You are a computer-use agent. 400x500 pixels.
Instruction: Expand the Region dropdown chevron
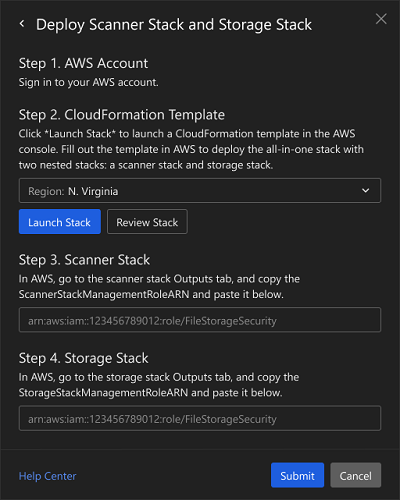[x=366, y=191]
